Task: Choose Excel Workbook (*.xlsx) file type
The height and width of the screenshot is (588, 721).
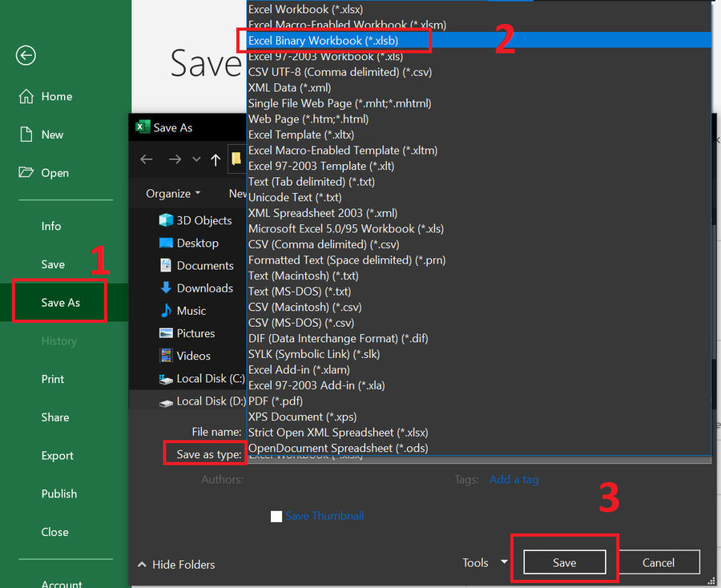Action: click(479, 9)
